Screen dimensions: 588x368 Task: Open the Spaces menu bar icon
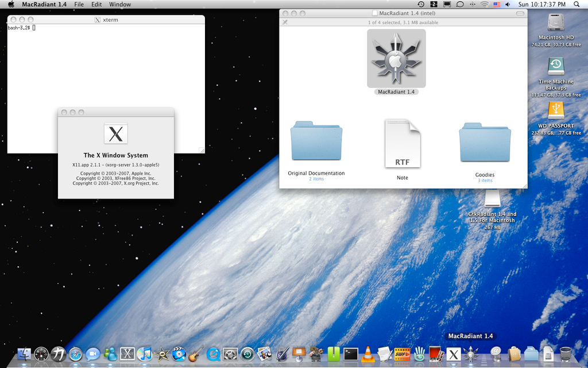[x=434, y=5]
